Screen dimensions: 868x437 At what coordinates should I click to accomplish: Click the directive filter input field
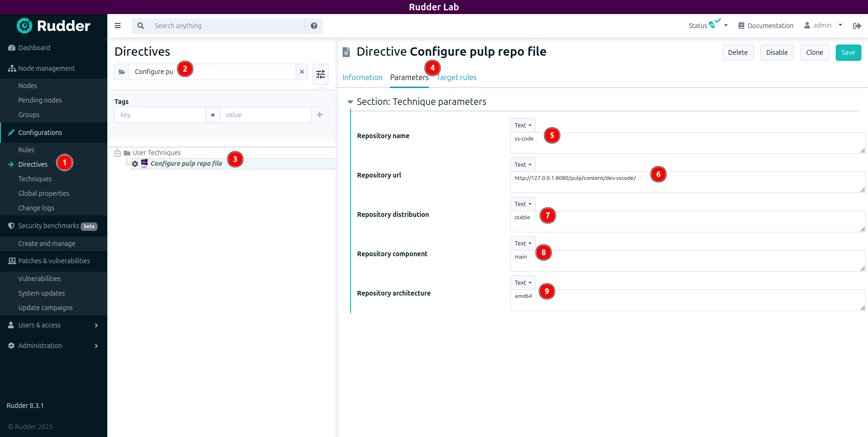(x=212, y=72)
